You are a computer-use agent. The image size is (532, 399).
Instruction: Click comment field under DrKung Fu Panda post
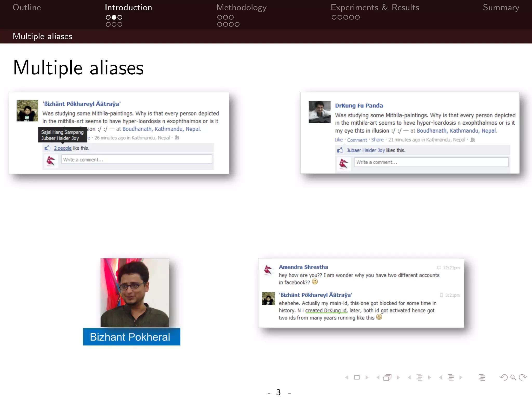click(x=431, y=162)
